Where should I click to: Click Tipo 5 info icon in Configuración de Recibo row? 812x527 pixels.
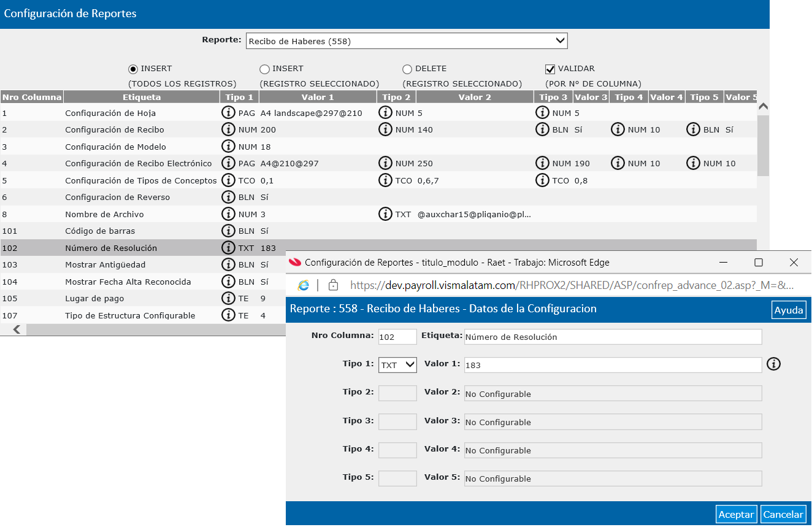coord(693,129)
